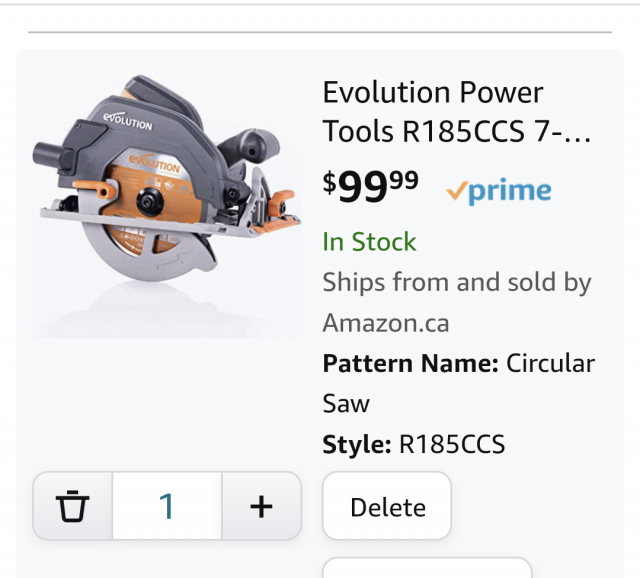Viewport: 640px width, 578px height.
Task: Click the green In Stock label
Action: 369,241
